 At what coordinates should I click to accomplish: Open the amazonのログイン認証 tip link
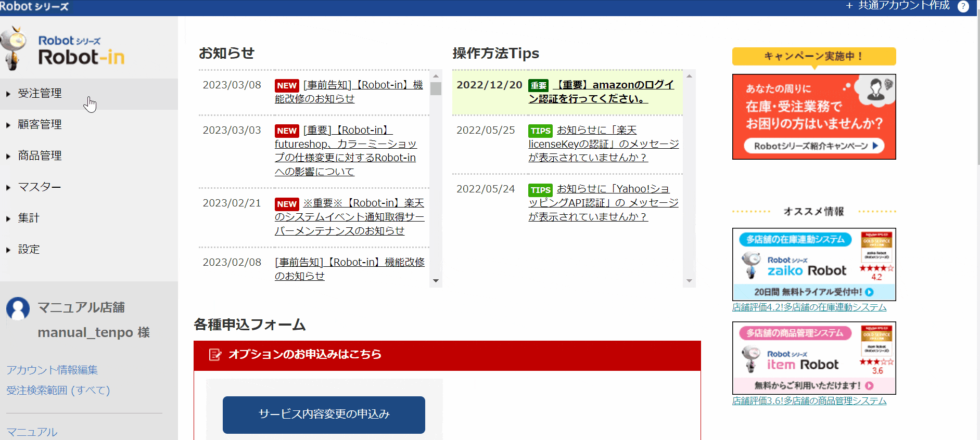tap(602, 92)
